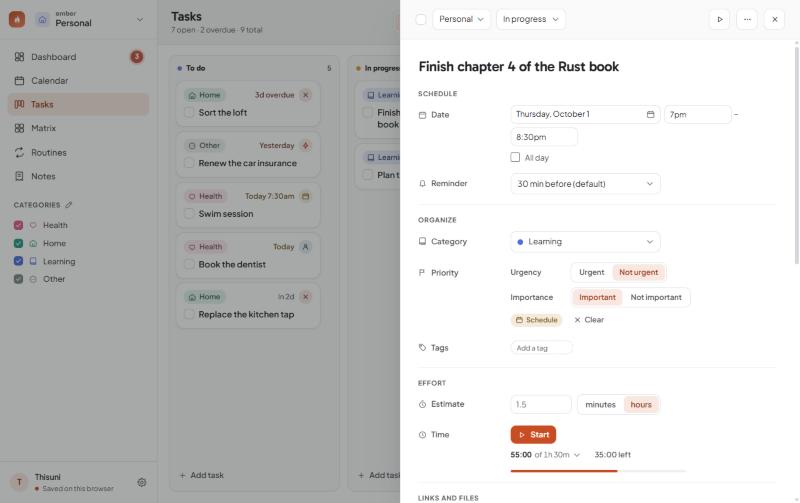The width and height of the screenshot is (800, 503).
Task: Open the In progress status dropdown
Action: click(531, 19)
